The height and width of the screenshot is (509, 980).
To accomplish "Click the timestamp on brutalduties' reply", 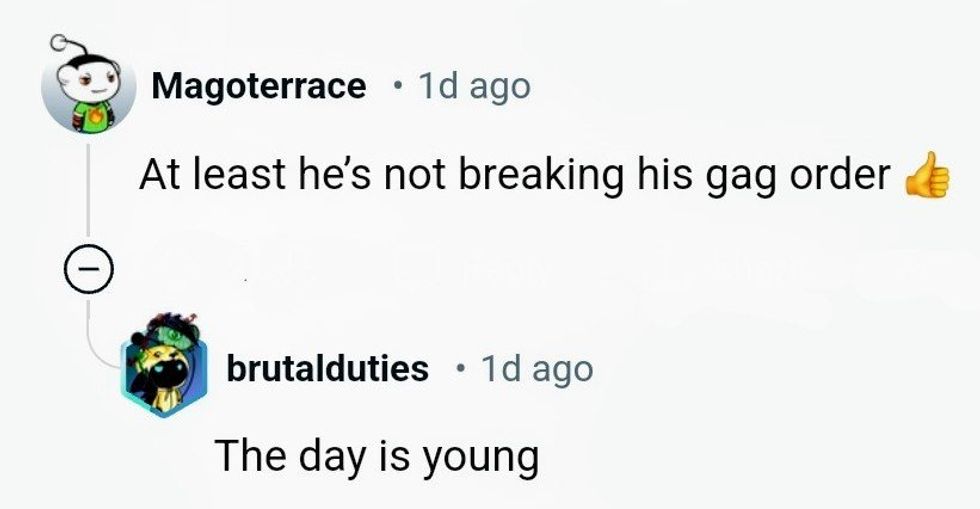I will (x=537, y=369).
